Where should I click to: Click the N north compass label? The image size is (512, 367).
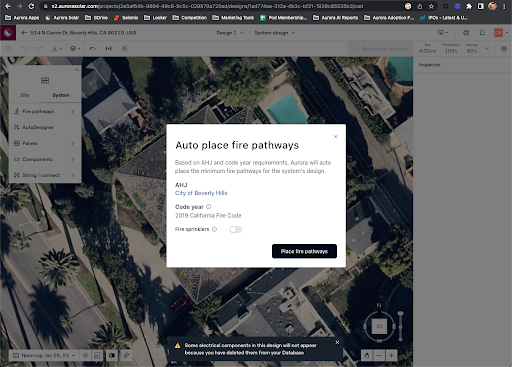(379, 305)
